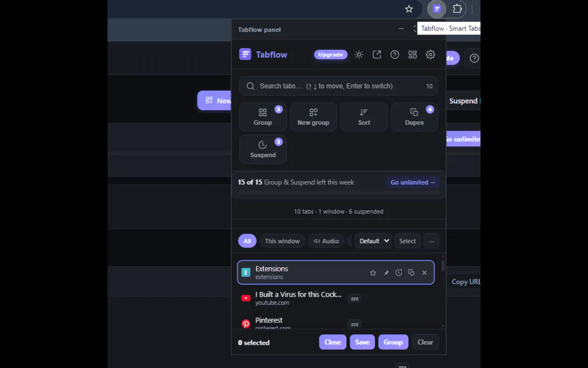This screenshot has width=588, height=368.
Task: Click the purple Group button beside Save
Action: (393, 342)
